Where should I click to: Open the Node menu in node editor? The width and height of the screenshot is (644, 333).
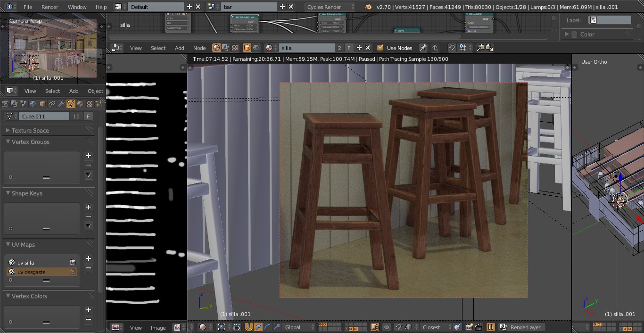click(199, 48)
